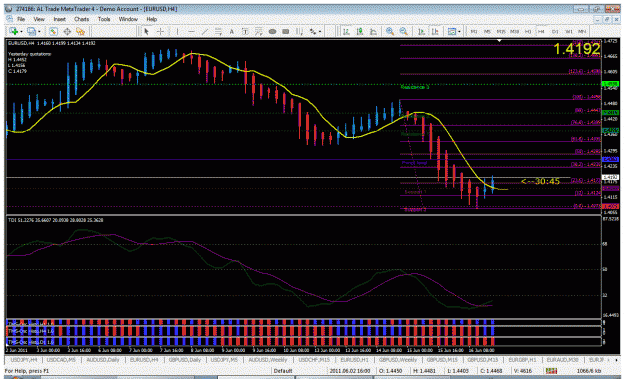Select the H1 timeframe button

[x=528, y=31]
